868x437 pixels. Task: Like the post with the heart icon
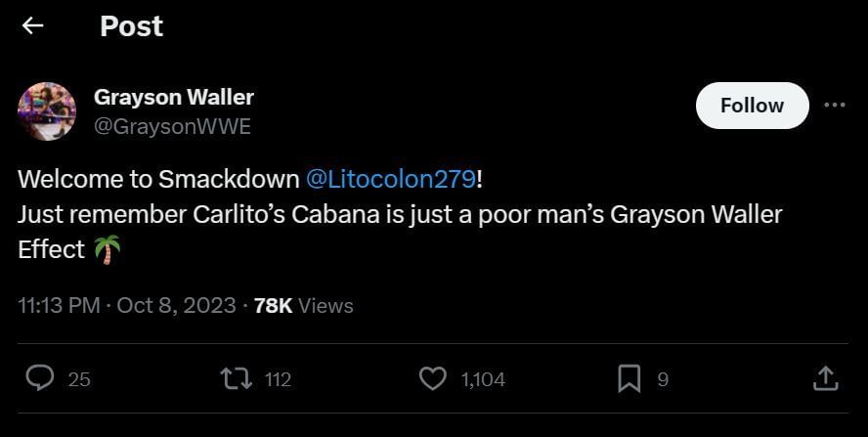[x=432, y=378]
